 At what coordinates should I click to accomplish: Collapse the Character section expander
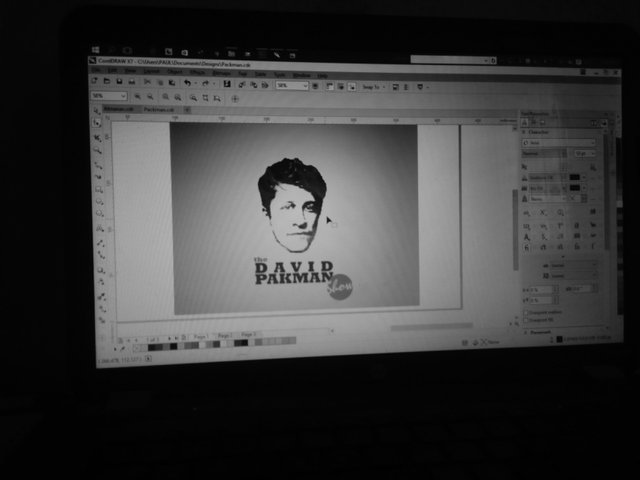click(x=524, y=132)
